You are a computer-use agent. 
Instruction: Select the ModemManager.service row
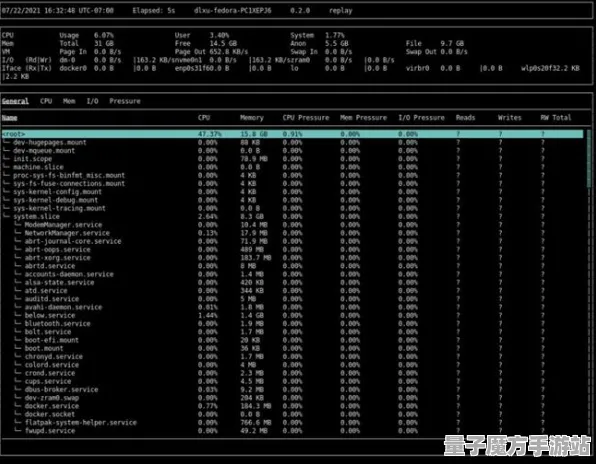pyautogui.click(x=292, y=225)
